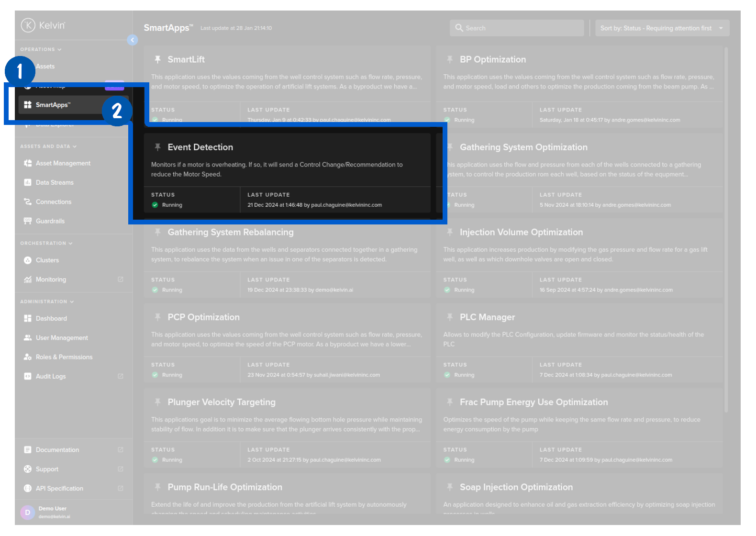Pin the Event Detection app

pyautogui.click(x=157, y=147)
